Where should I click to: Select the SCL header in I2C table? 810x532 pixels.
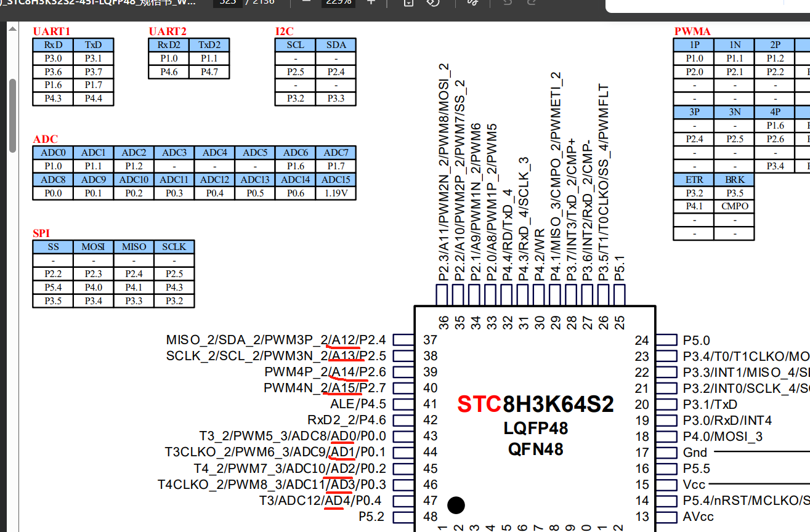point(296,45)
